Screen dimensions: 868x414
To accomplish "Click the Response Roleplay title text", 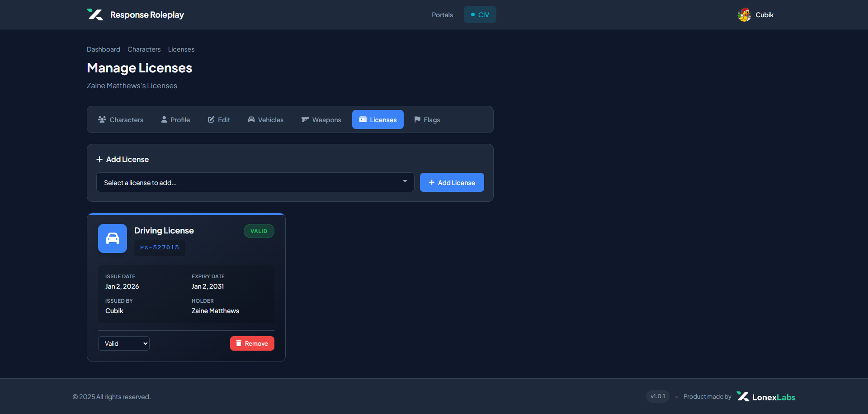I will [x=147, y=15].
